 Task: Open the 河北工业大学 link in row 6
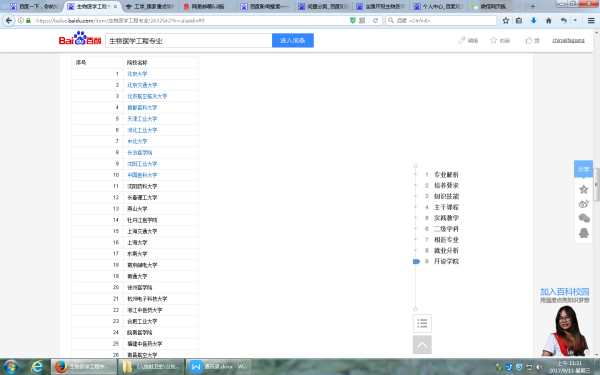[142, 130]
